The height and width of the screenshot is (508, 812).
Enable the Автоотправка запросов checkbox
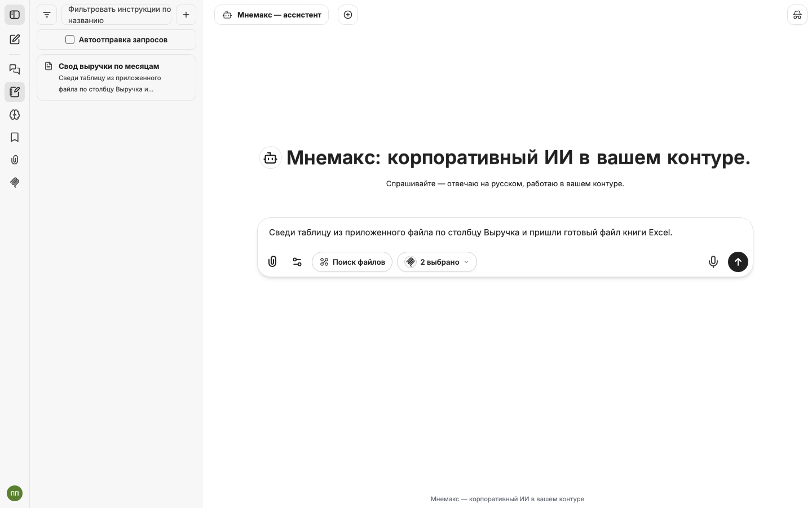(70, 40)
